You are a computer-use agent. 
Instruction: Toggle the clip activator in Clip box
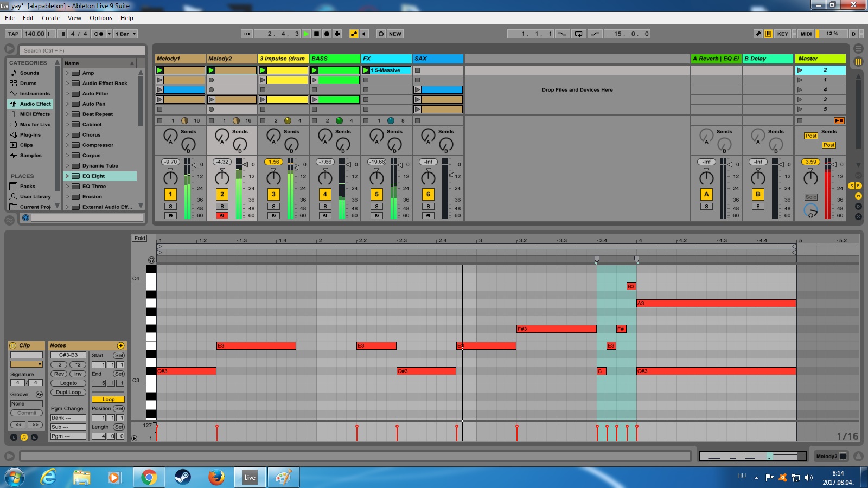(13, 345)
